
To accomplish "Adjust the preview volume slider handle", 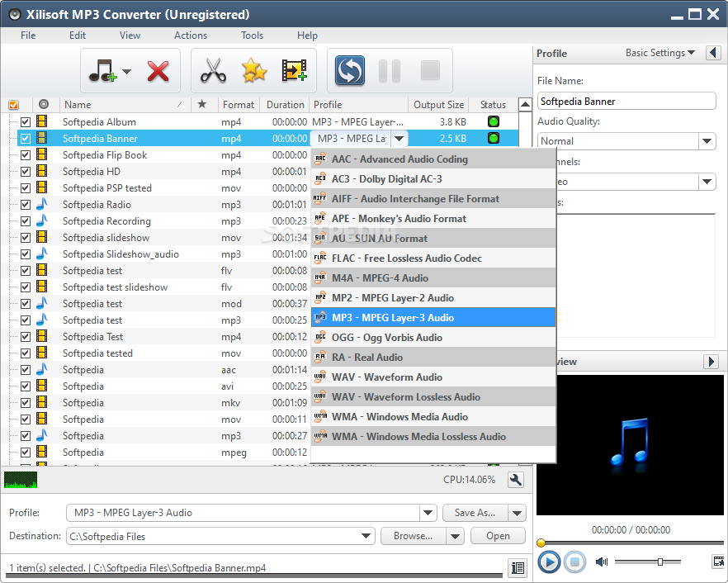I will pyautogui.click(x=659, y=562).
